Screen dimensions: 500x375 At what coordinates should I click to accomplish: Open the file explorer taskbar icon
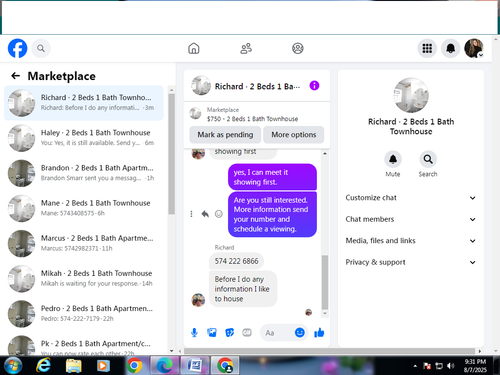73,366
